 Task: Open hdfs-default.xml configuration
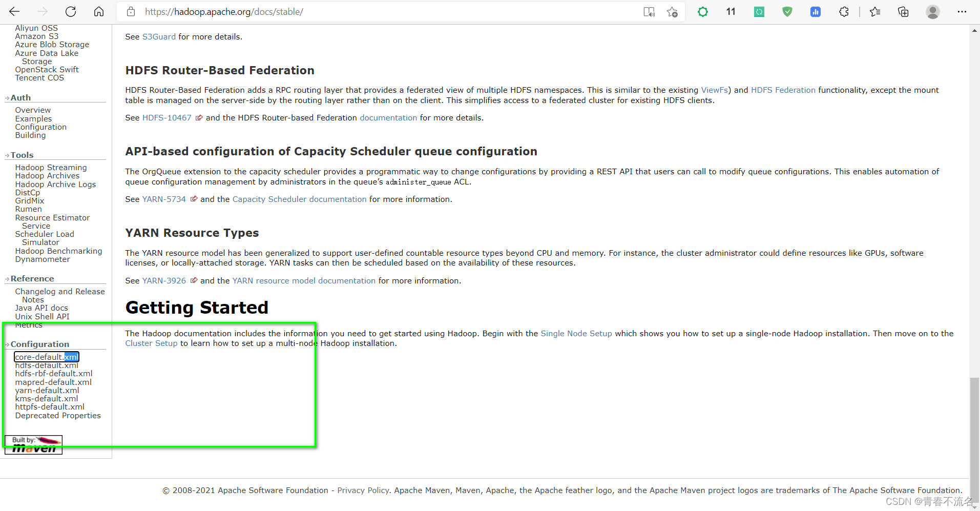pos(47,365)
